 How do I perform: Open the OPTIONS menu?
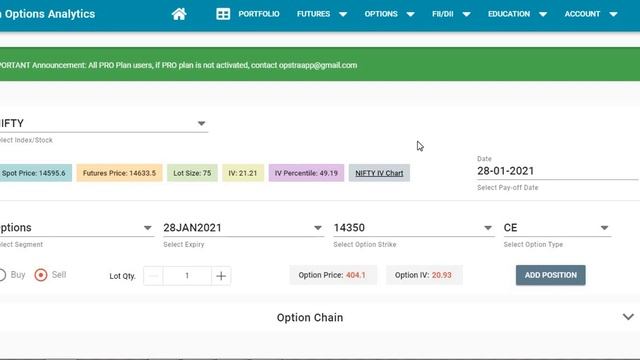point(381,14)
